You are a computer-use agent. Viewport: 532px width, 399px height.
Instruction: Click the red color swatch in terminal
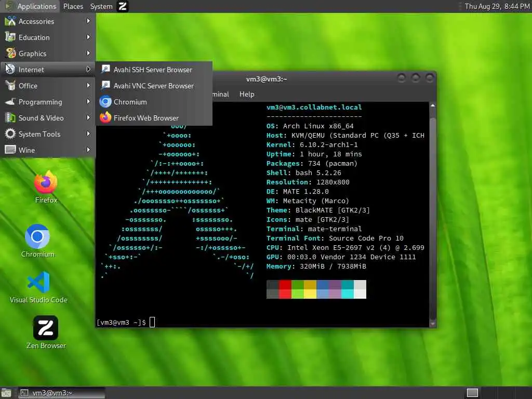click(x=285, y=289)
